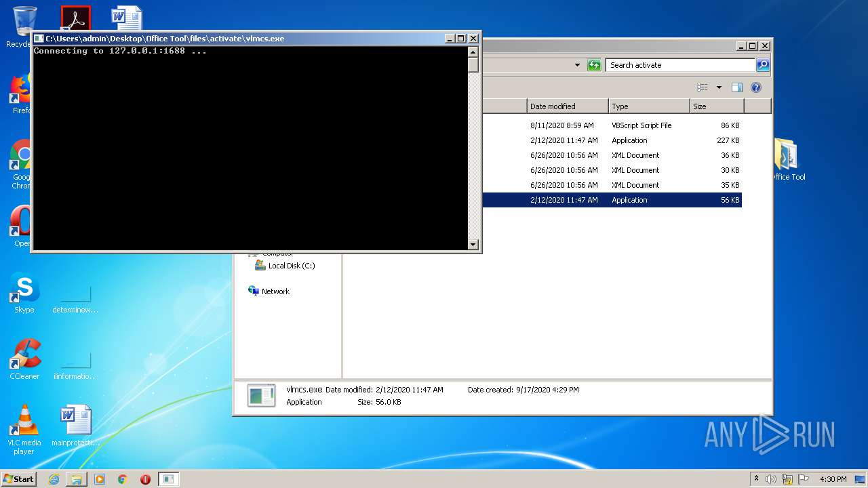This screenshot has height=488, width=868.
Task: Click the Search activate input field
Action: point(680,65)
